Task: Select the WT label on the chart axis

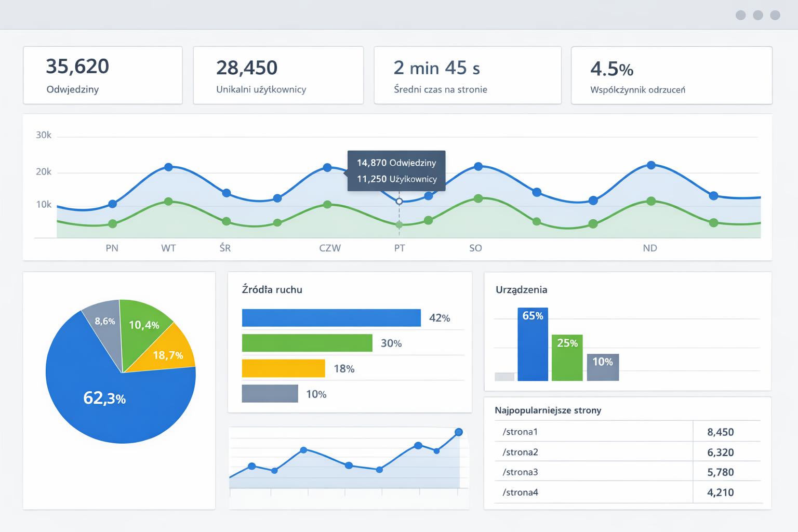Action: 168,248
